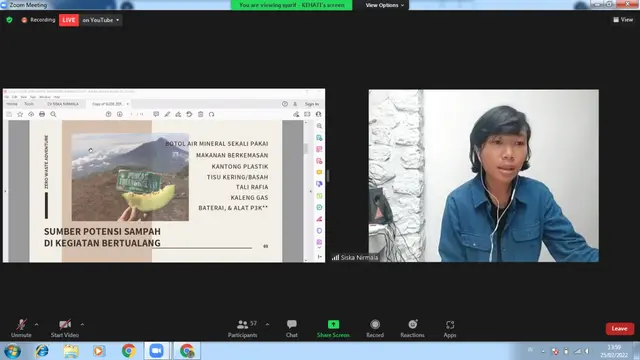Viewport: 640px width, 360px height.
Task: Click the cloud upload icon in Acrobat
Action: point(31,114)
